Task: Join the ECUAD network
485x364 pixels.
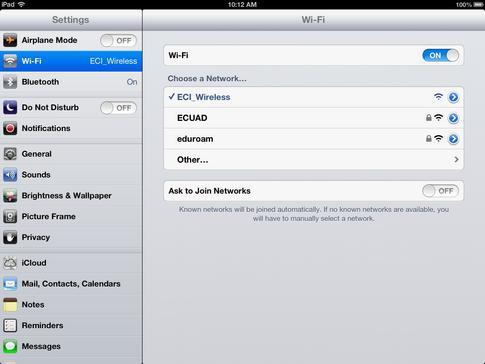Action: [x=313, y=118]
